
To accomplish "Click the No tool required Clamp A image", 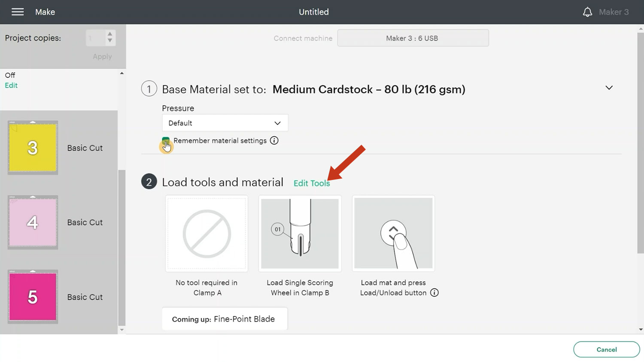I will click(x=207, y=233).
